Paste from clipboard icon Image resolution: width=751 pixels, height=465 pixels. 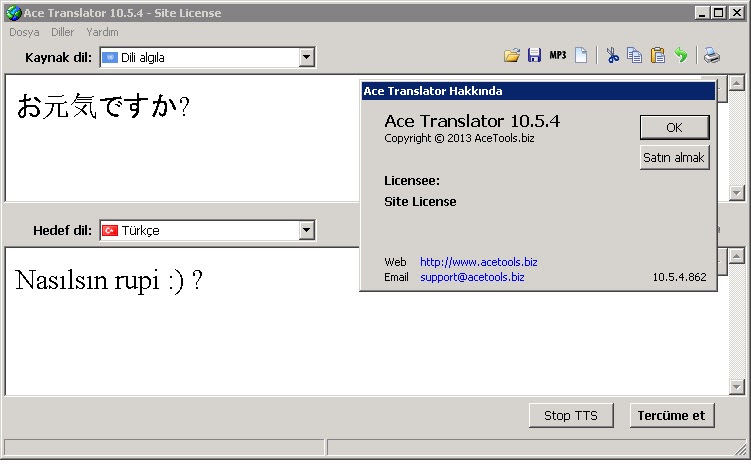658,56
